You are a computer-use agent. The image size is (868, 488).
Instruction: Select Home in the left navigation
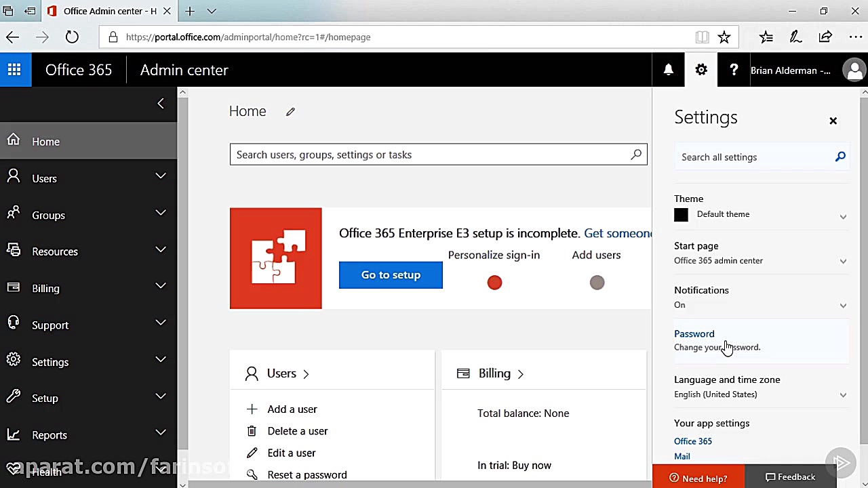(x=88, y=141)
